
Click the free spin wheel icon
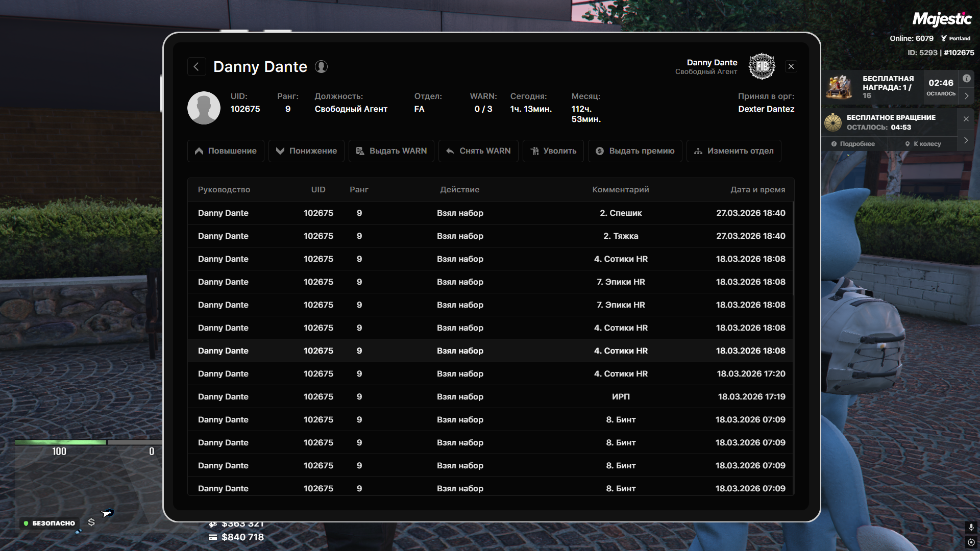point(833,122)
